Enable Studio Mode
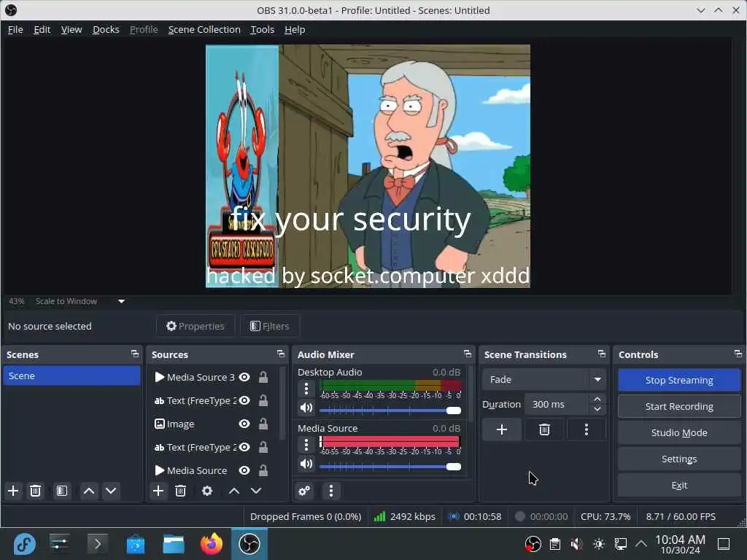This screenshot has height=560, width=747. pos(679,432)
